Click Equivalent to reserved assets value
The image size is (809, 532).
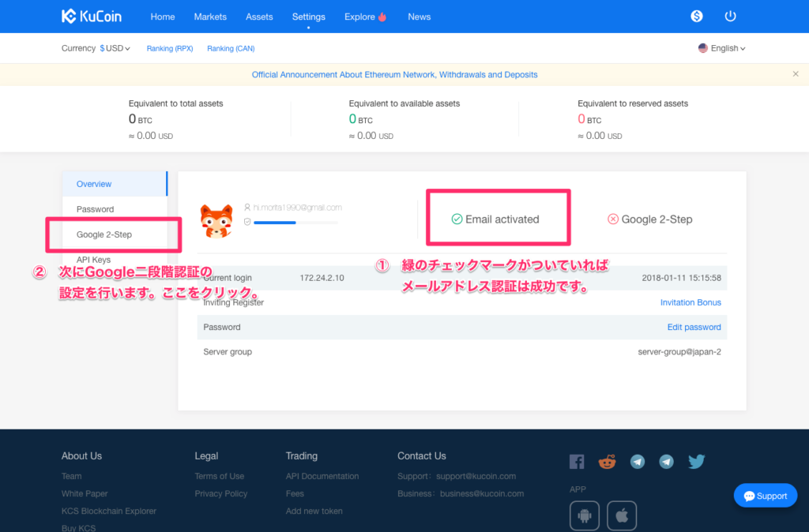pos(589,119)
